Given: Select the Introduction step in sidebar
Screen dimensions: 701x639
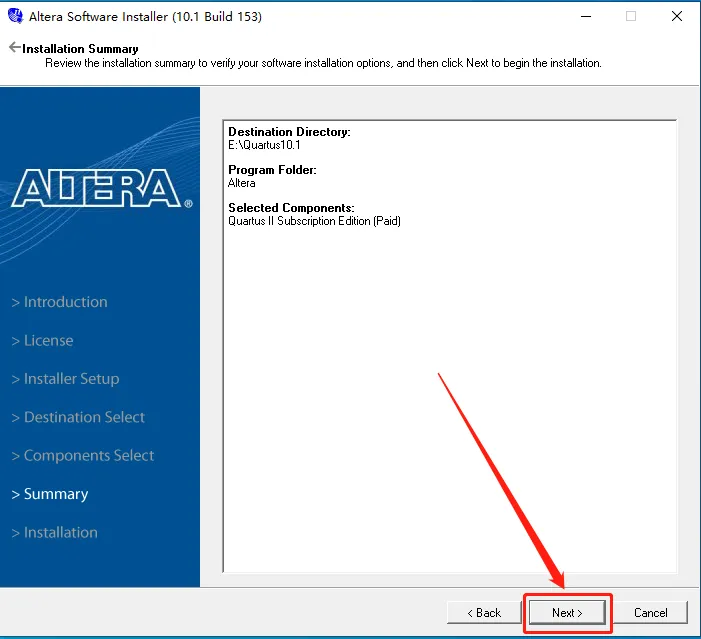Looking at the screenshot, I should 59,302.
